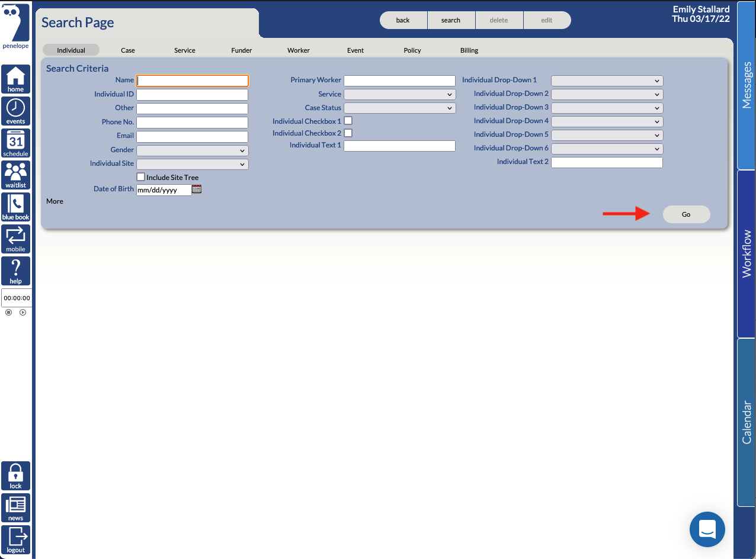Open the blue book icon
The image size is (756, 559).
15,207
